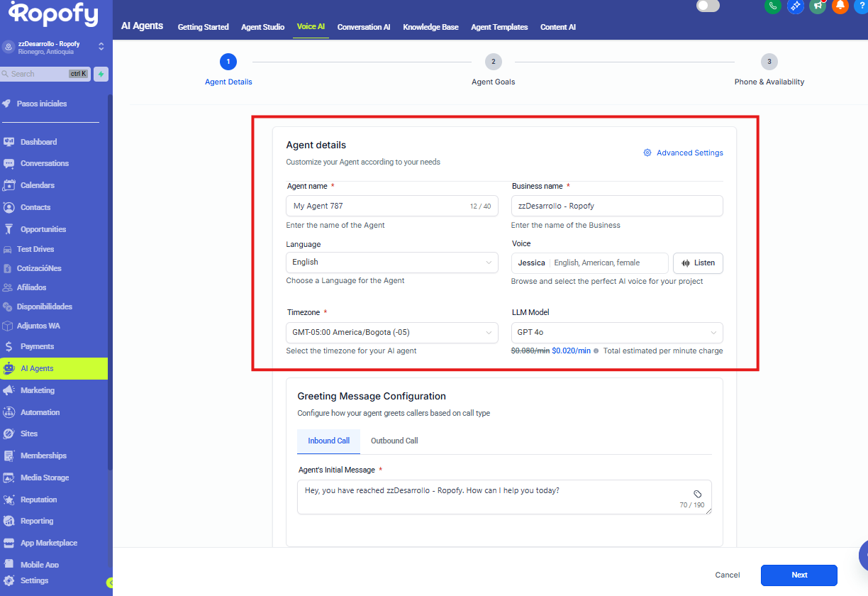This screenshot has width=868, height=596.
Task: Expand the Language dropdown
Action: click(x=391, y=263)
